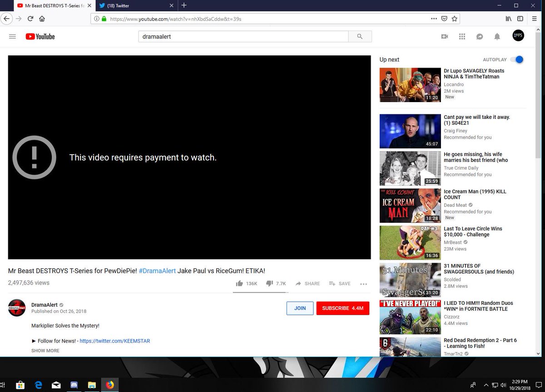Open Cant pay we will take it away thumbnail

pyautogui.click(x=410, y=132)
